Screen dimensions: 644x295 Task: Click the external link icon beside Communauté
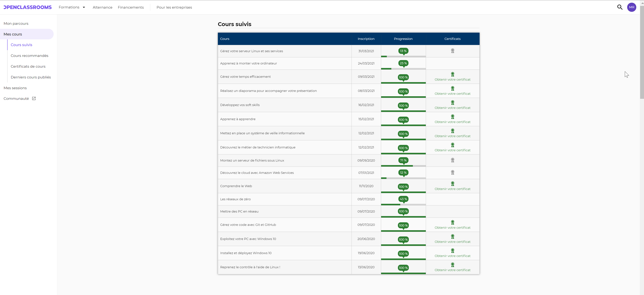point(34,99)
